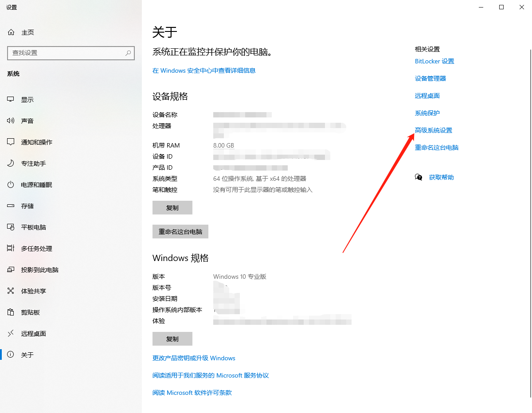Select Shared experiences in sidebar

(x=33, y=291)
